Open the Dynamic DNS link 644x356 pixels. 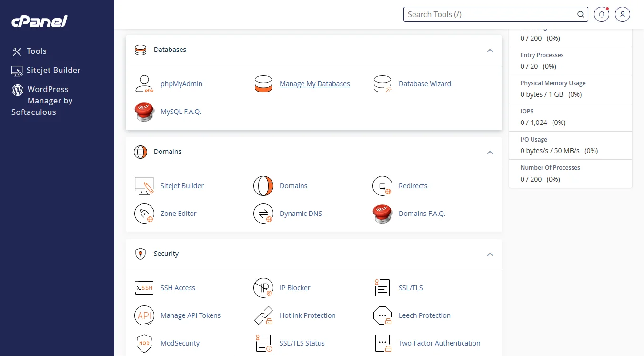[x=301, y=214]
